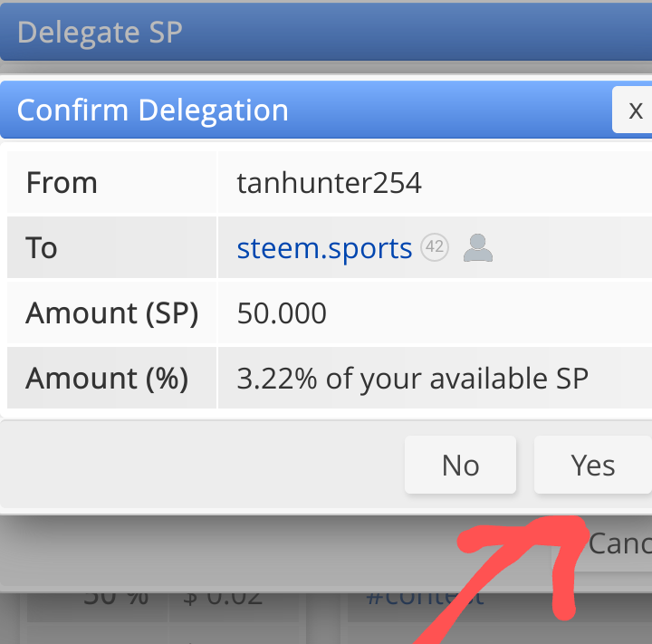Viewport: 652px width, 644px height.
Task: Click Yes to confirm delegation
Action: click(x=592, y=465)
